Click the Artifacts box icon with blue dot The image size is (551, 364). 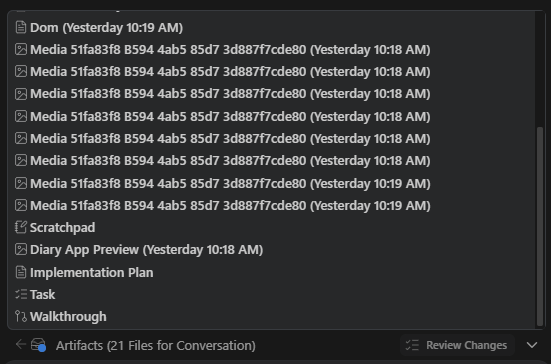point(38,345)
